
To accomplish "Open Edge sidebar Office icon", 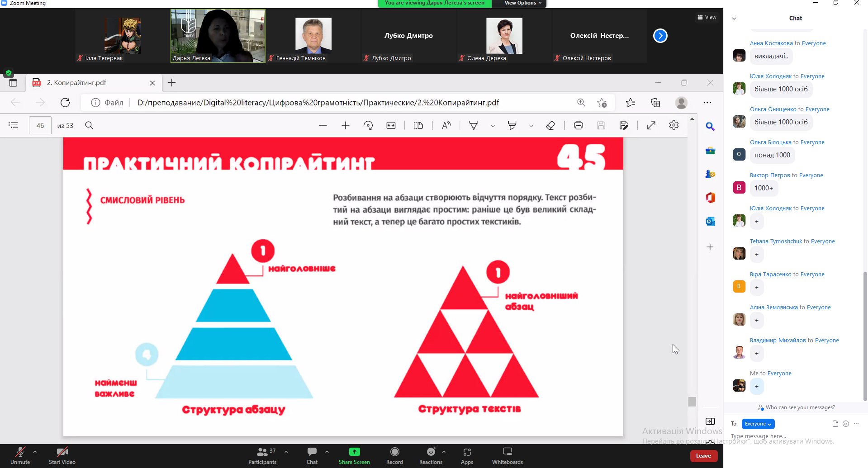I will pos(710,198).
